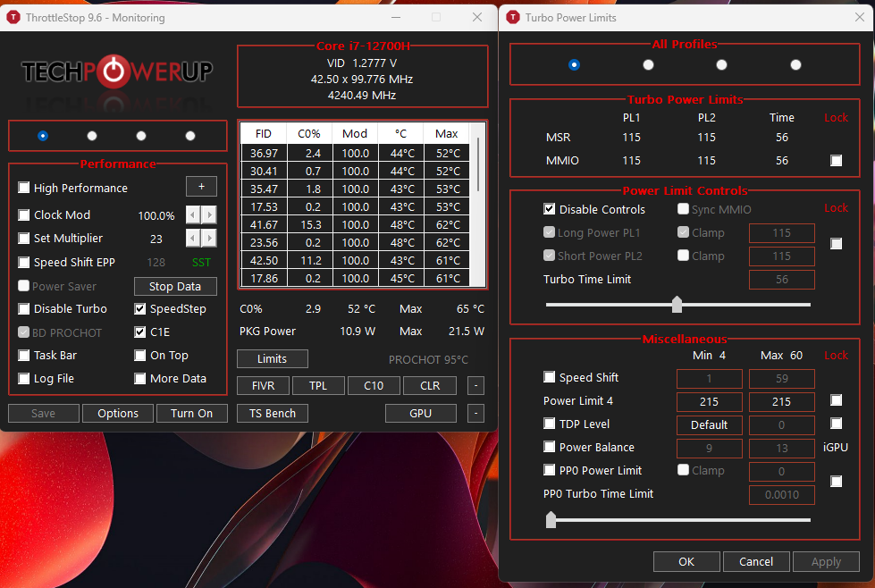
Task: Select third profile in ThrottleStop Monitoring
Action: click(141, 136)
